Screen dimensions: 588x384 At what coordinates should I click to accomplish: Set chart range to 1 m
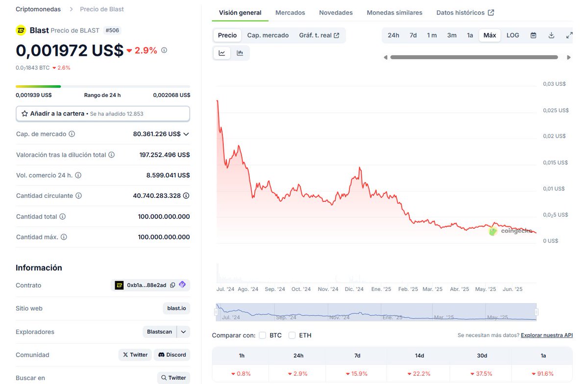coord(432,35)
